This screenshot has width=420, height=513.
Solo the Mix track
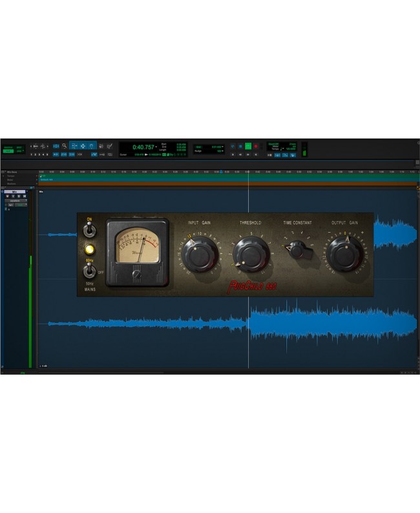coord(19,196)
